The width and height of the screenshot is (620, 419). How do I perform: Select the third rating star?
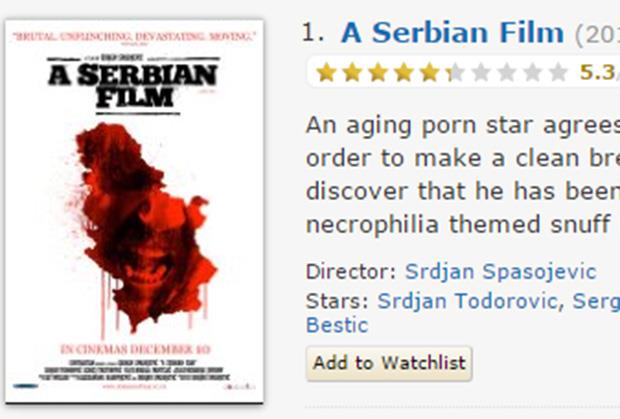tap(377, 72)
